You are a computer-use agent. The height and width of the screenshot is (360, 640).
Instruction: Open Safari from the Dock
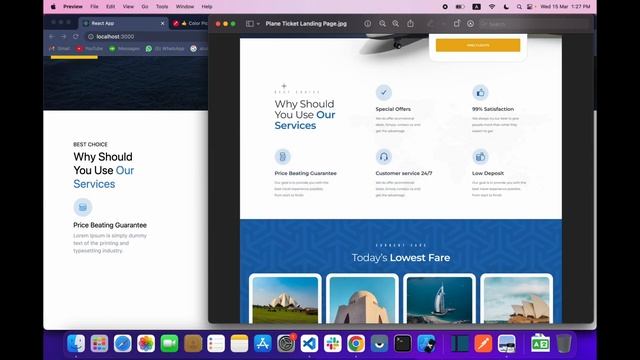click(x=122, y=343)
